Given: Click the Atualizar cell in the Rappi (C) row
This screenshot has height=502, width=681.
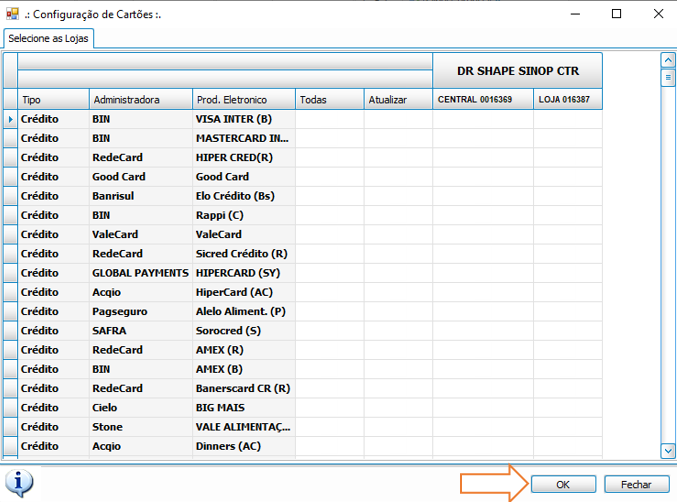Looking at the screenshot, I should (398, 215).
